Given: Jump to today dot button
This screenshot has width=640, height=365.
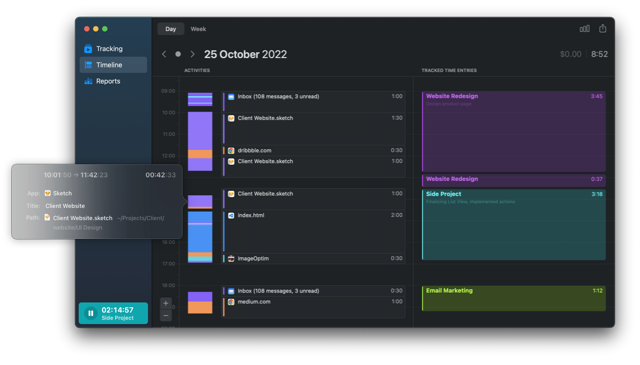Looking at the screenshot, I should point(178,54).
